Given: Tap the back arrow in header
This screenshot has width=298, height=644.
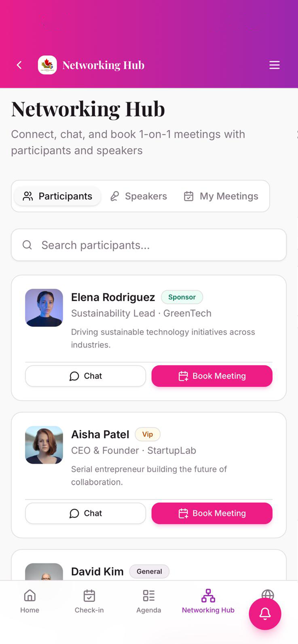Looking at the screenshot, I should pyautogui.click(x=19, y=65).
